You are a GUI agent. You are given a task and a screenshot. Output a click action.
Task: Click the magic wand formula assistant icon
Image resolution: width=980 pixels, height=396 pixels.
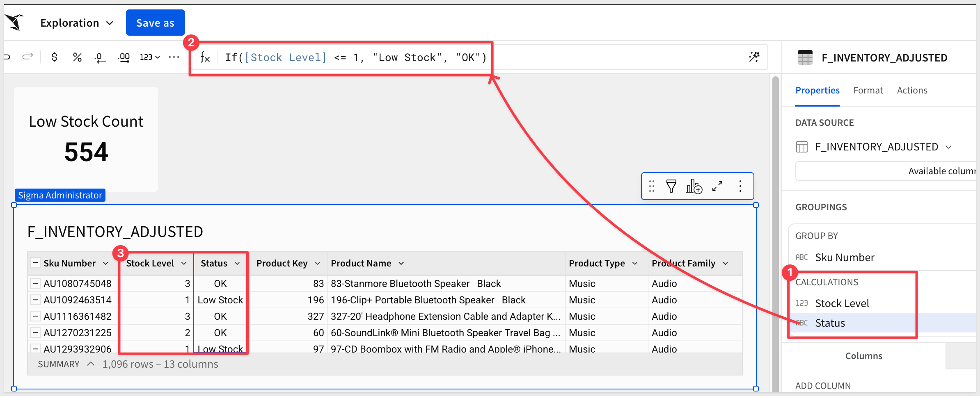pyautogui.click(x=754, y=57)
